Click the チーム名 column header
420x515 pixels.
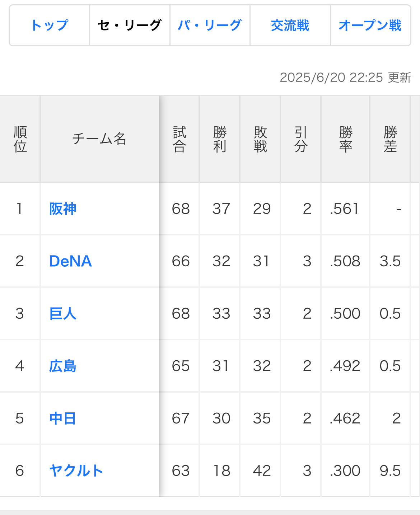point(99,139)
